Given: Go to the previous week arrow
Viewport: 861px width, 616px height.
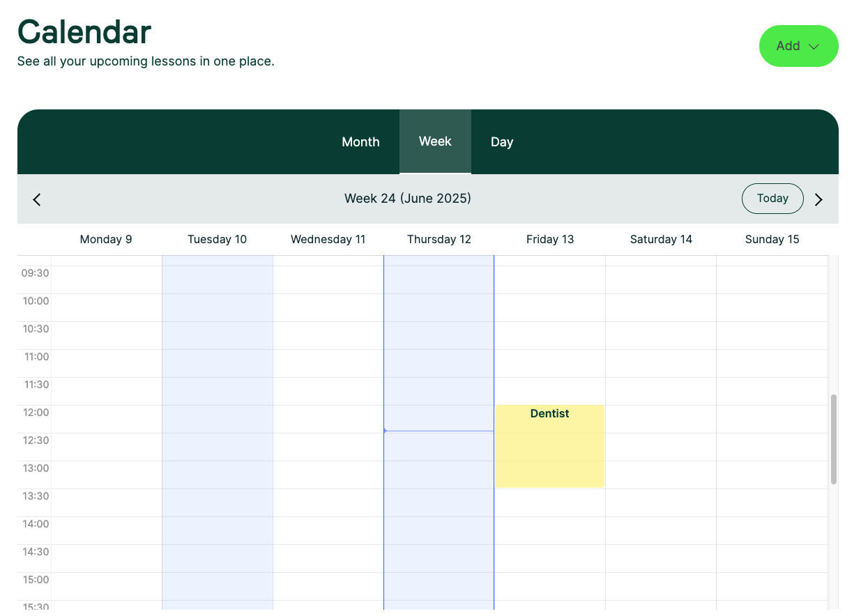Looking at the screenshot, I should point(37,199).
